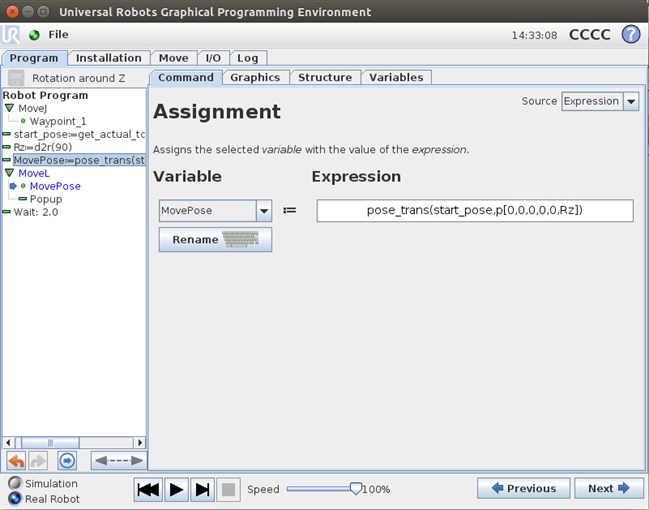Viewport: 649px width, 510px height.
Task: Select the MovePose waypoint under MoveL
Action: pos(55,186)
